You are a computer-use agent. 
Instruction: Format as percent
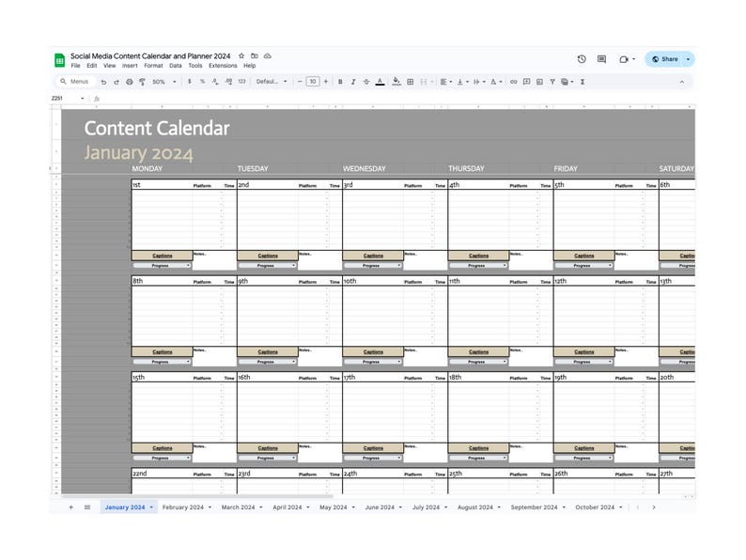pyautogui.click(x=202, y=82)
